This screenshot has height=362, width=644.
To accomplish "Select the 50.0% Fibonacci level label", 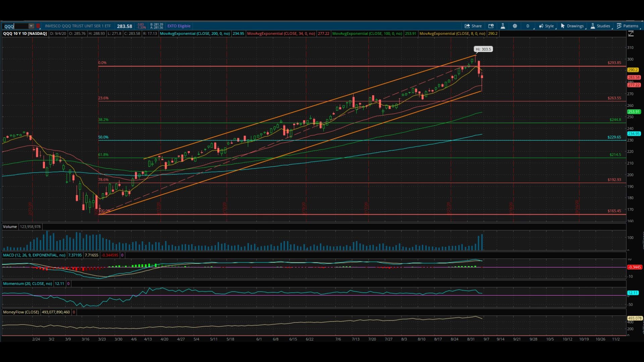I will pyautogui.click(x=103, y=137).
